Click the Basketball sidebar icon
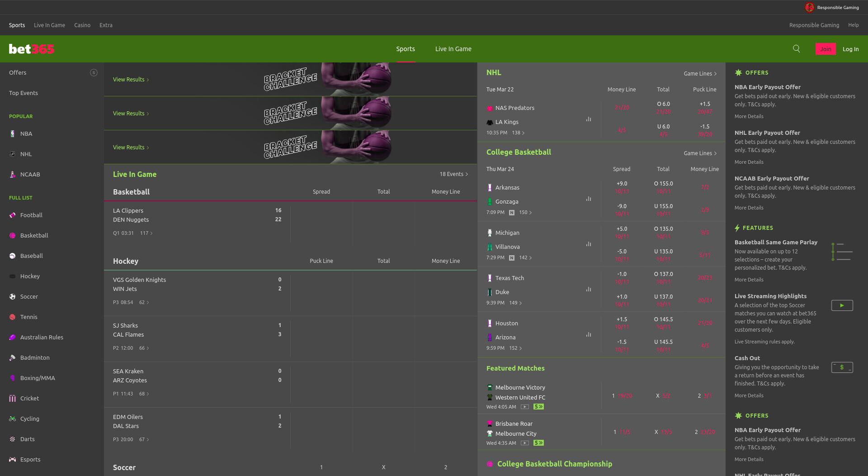 point(13,236)
